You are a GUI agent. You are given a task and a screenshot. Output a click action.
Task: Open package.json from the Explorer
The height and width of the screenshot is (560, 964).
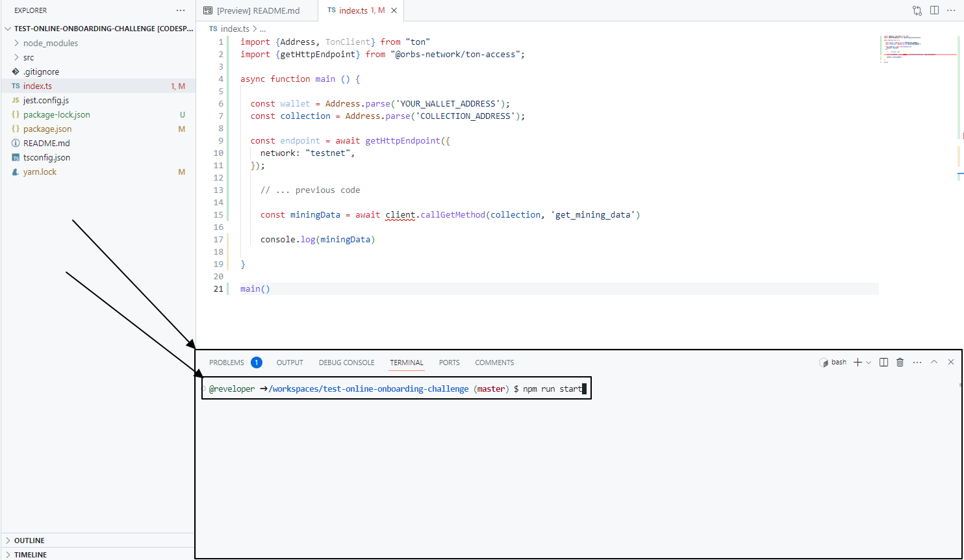pyautogui.click(x=48, y=129)
